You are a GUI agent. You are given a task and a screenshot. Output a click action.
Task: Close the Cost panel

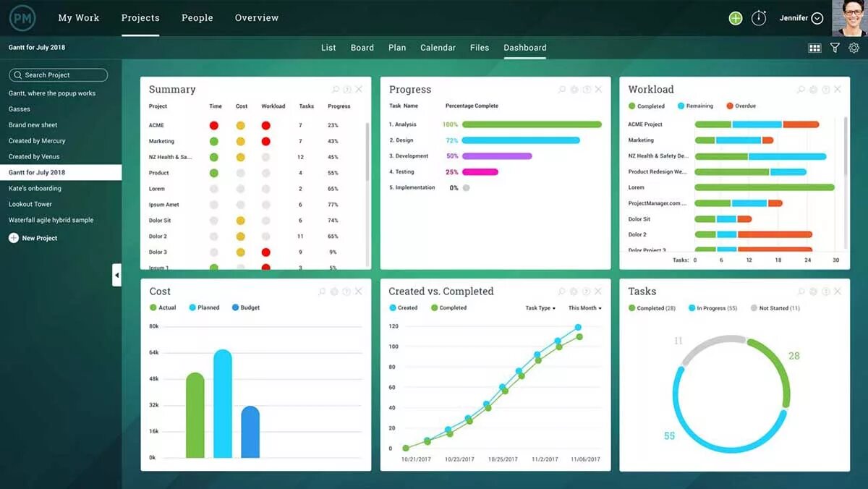click(359, 292)
